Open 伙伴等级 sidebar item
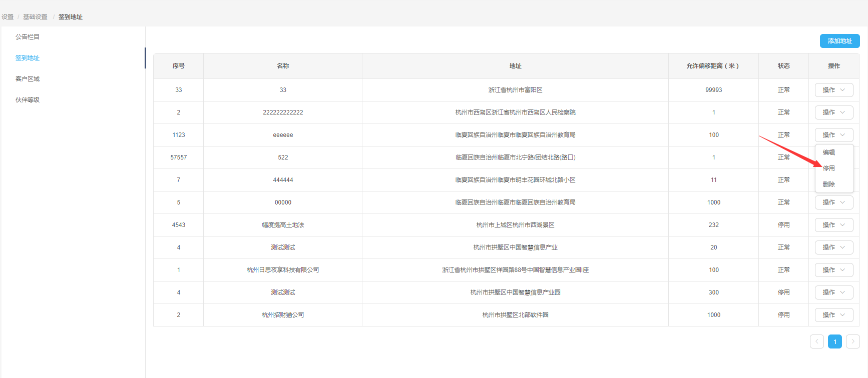This screenshot has width=868, height=378. point(28,100)
